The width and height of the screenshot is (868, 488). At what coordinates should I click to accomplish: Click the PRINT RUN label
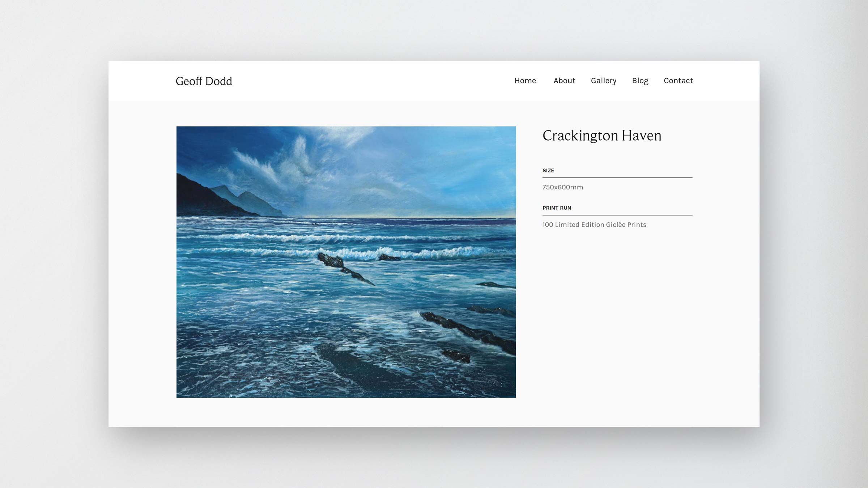tap(557, 208)
